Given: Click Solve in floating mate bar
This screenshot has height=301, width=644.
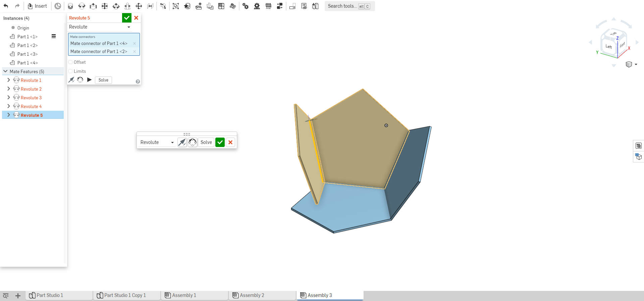Looking at the screenshot, I should point(206,142).
